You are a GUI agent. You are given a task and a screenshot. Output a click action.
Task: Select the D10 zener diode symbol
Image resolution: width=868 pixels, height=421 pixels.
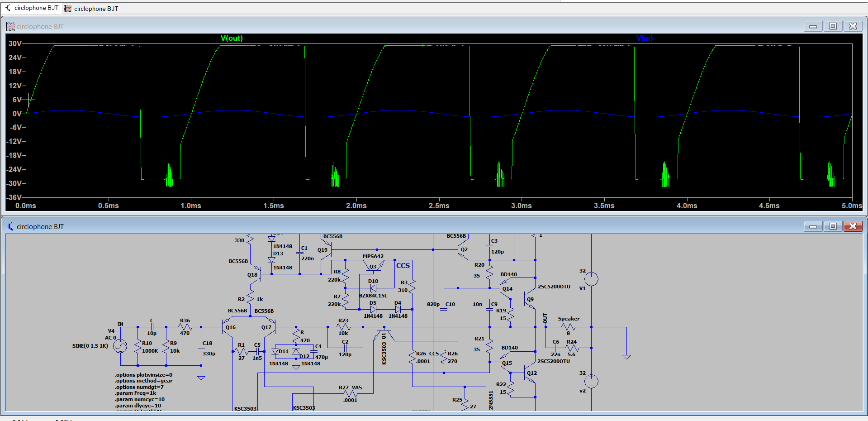click(x=373, y=288)
